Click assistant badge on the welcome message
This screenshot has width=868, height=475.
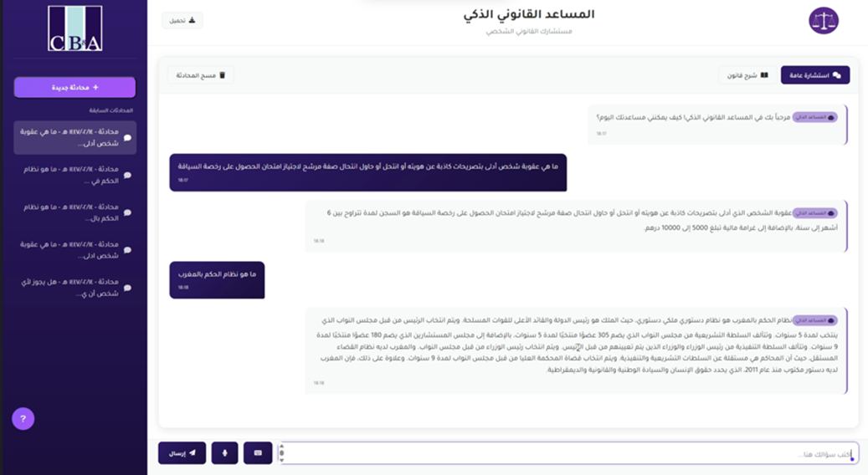(815, 117)
